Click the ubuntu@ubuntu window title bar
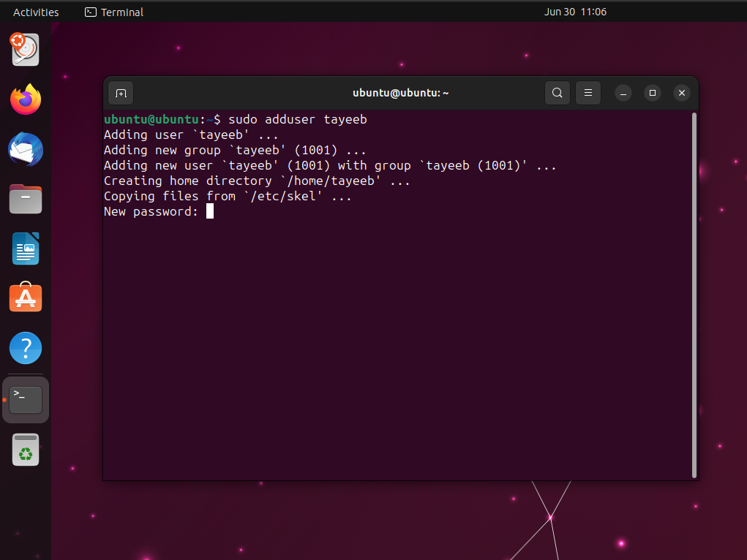This screenshot has height=560, width=747. click(400, 93)
